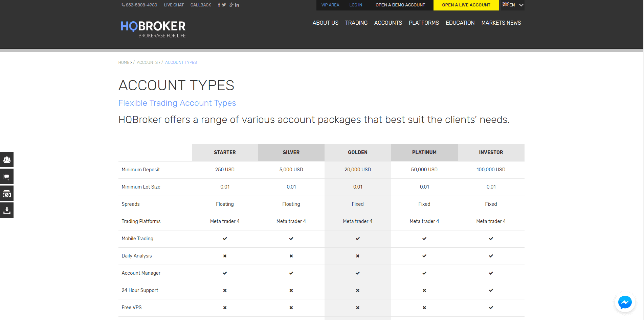Open LinkedIn via the header icon
Screen dimensions: 644x320
click(x=237, y=5)
